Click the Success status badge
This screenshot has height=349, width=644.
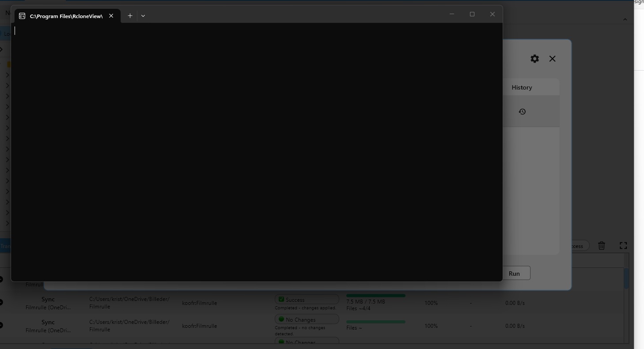306,300
